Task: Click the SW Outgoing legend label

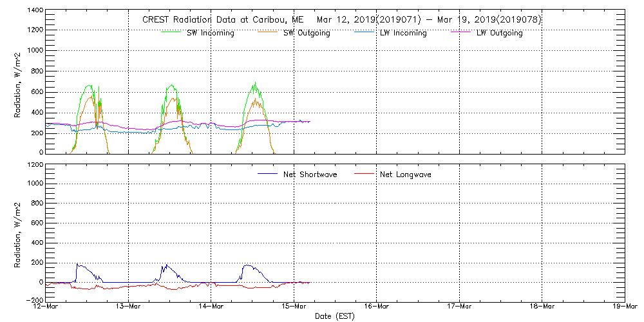Action: pos(307,33)
